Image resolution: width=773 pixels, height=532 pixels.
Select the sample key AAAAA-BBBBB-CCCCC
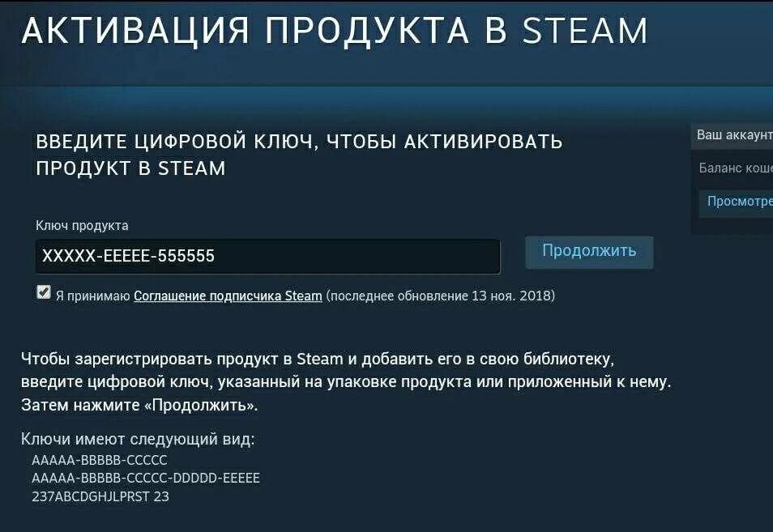[x=100, y=460]
